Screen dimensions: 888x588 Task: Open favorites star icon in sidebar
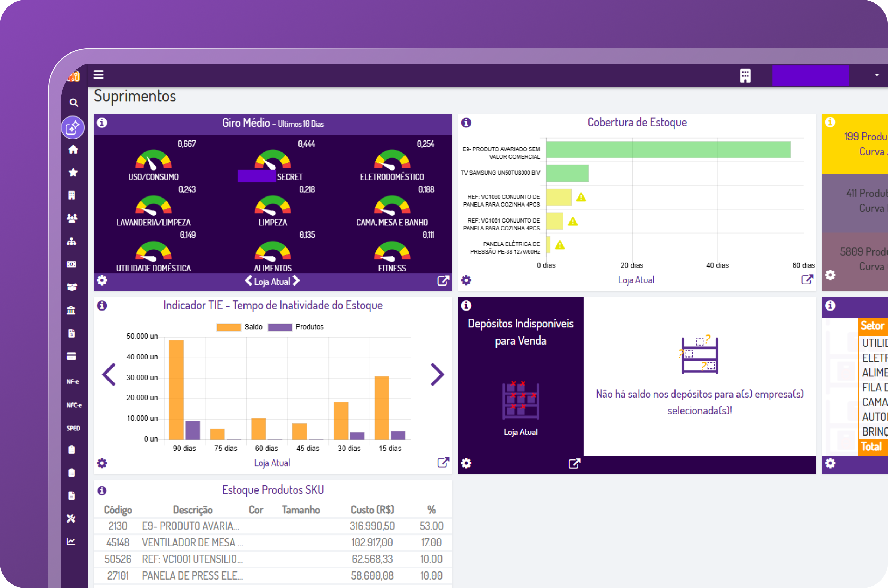[73, 173]
